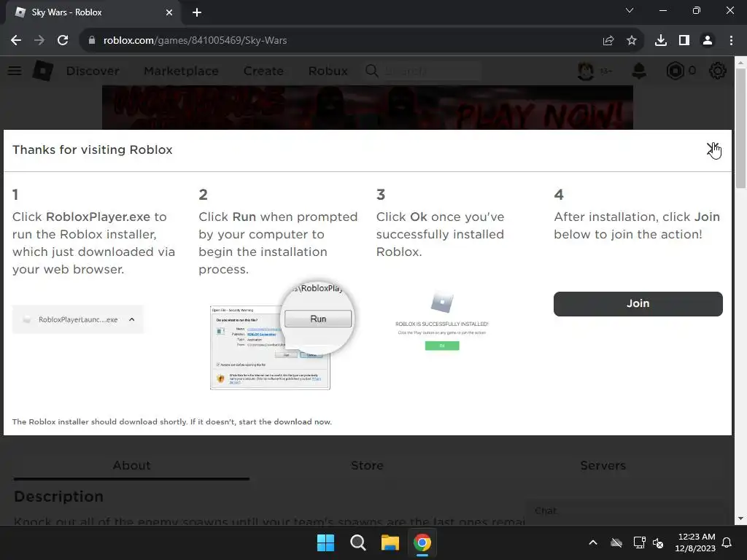Viewport: 747px width, 560px height.
Task: Open Roblox avatar profile icon
Action: pos(586,71)
